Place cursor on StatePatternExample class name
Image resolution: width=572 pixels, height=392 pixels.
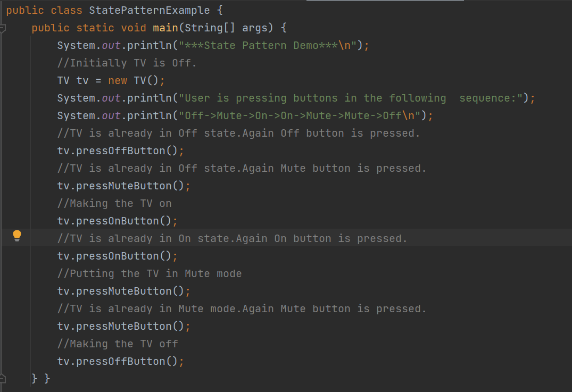pos(149,11)
